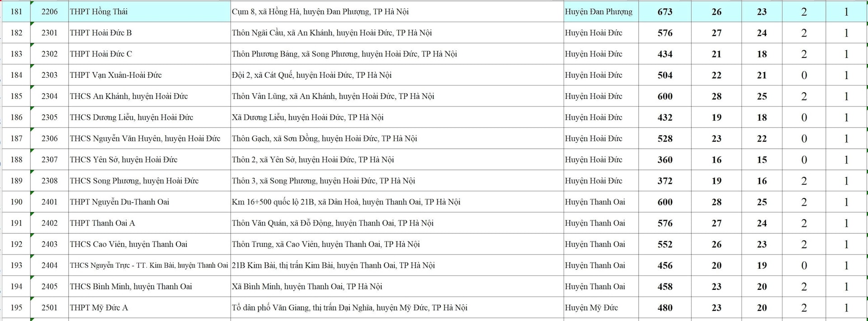Click the Huyện Thanh Oai cell for Thanh Oai A
868x321 pixels.
[601, 223]
